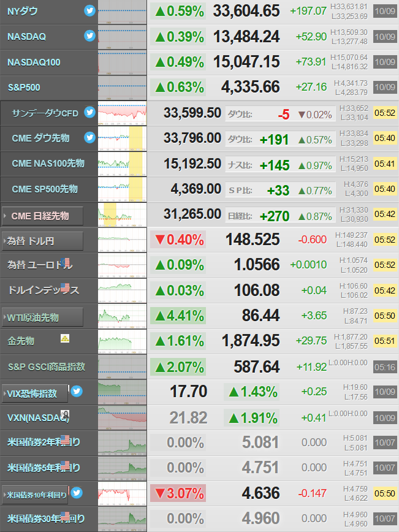
Task: Expand the 為替 ドル円 button
Action: (42, 241)
